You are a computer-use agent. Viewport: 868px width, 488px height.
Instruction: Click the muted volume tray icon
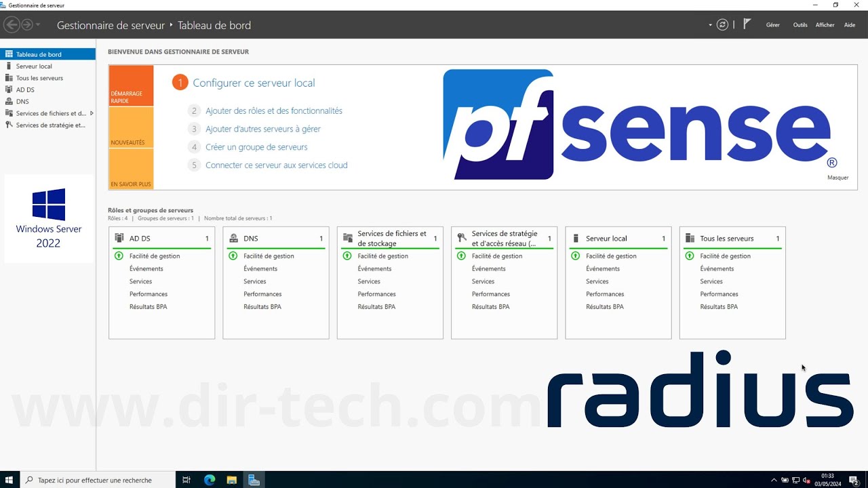tap(808, 480)
